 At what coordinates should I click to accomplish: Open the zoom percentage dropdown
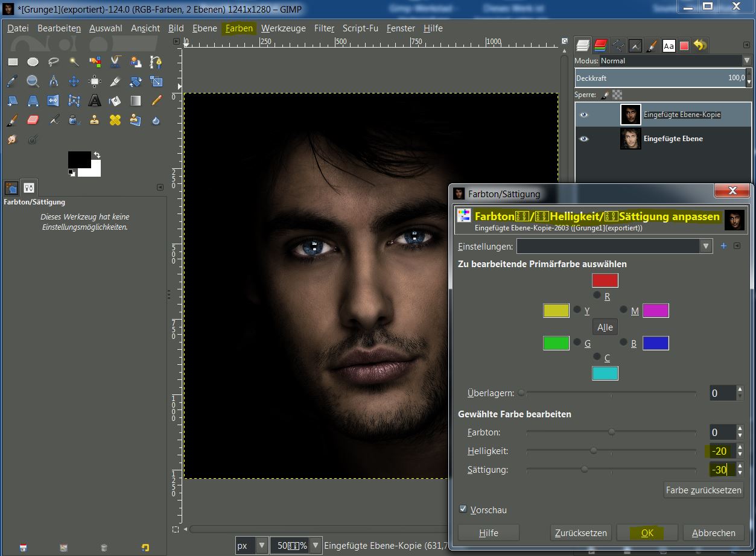point(316,545)
